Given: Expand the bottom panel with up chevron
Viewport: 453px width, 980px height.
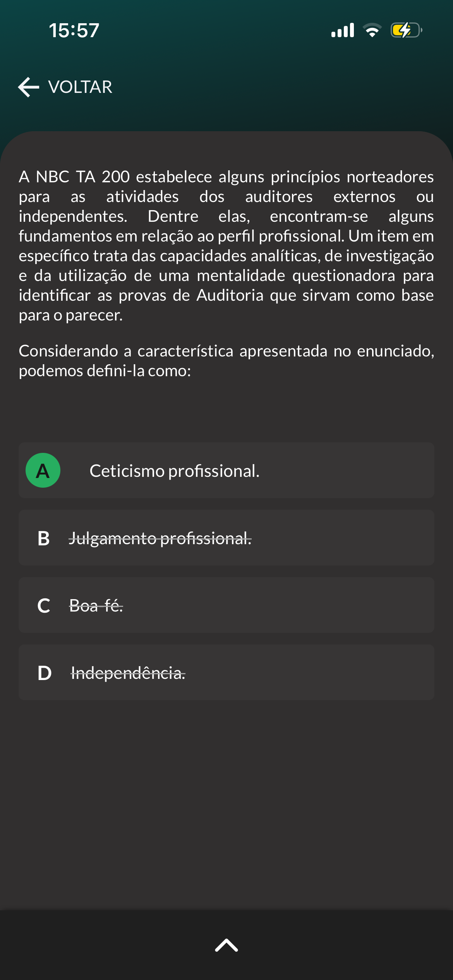Looking at the screenshot, I should 226,945.
